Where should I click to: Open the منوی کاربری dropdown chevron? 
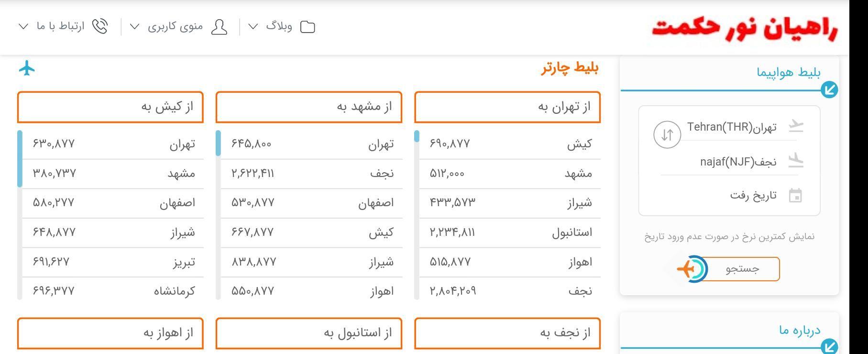click(x=135, y=26)
